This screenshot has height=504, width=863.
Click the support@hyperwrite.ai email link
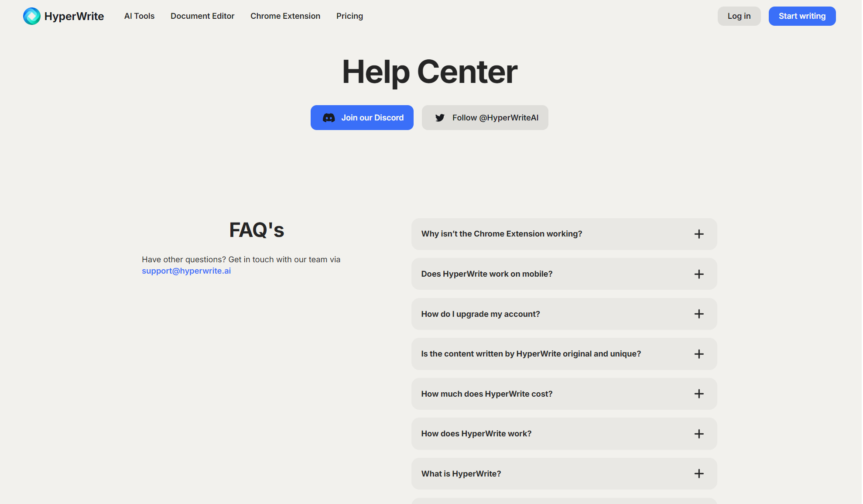(x=186, y=271)
